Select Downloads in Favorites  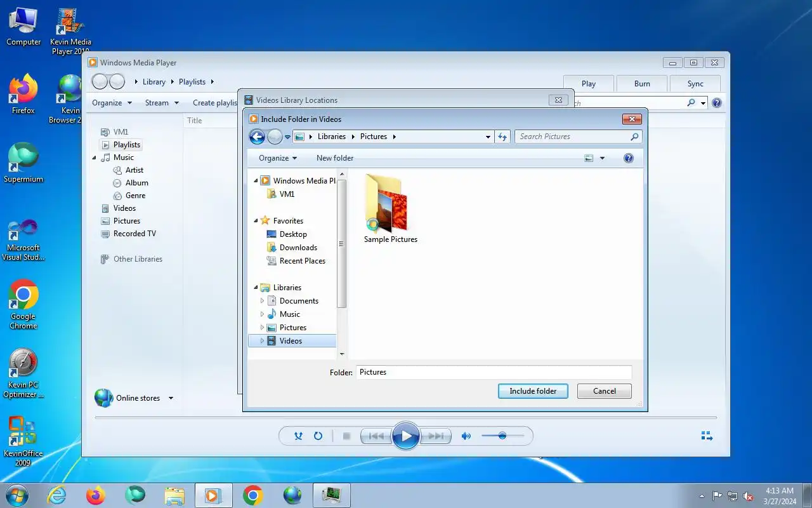[298, 248]
